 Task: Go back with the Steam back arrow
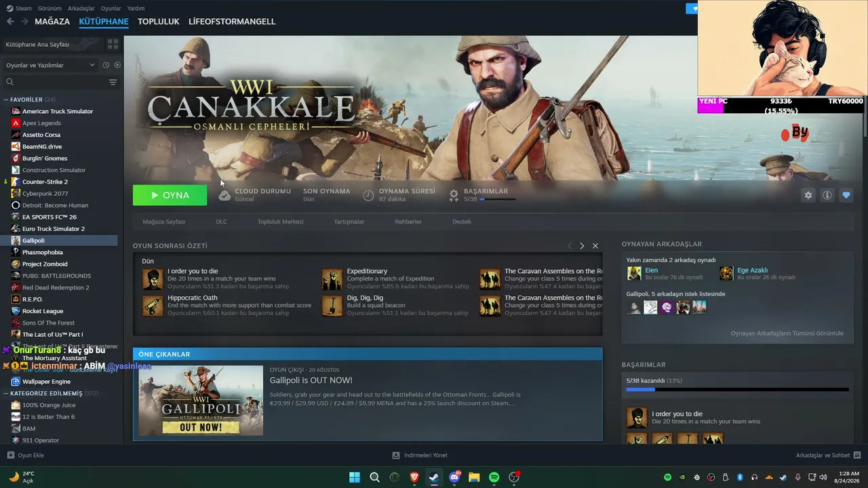pos(10,22)
